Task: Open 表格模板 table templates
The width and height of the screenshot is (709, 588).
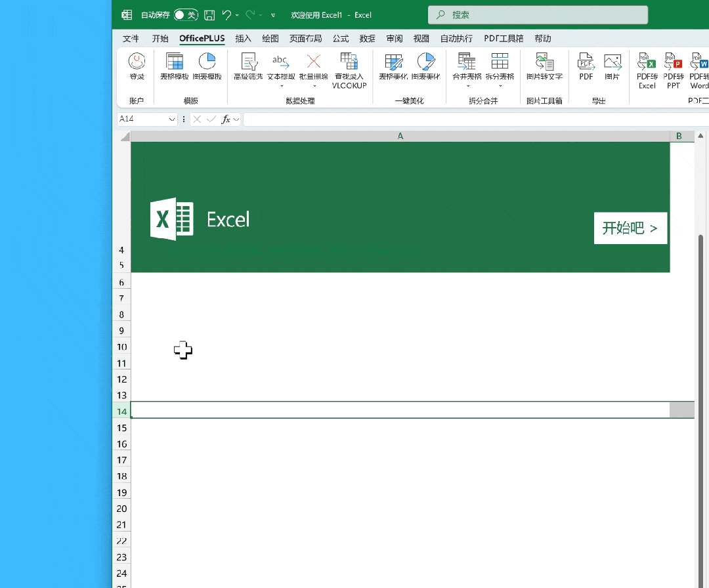Action: pos(175,67)
